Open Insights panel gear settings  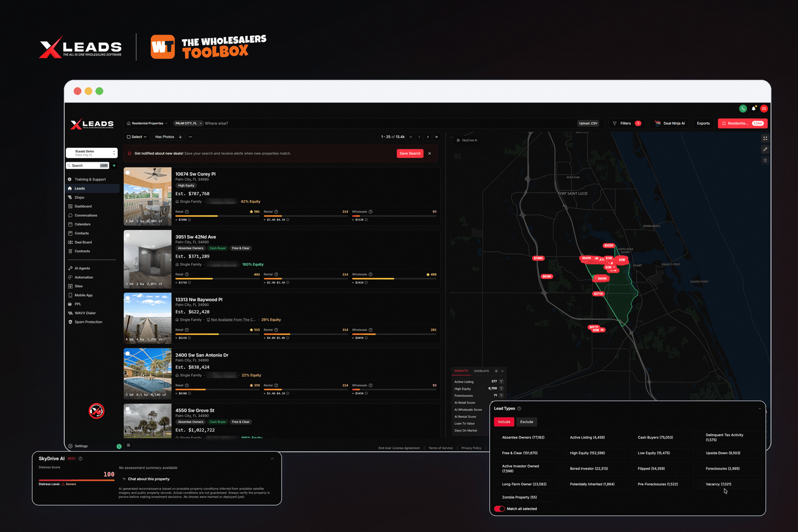496,371
